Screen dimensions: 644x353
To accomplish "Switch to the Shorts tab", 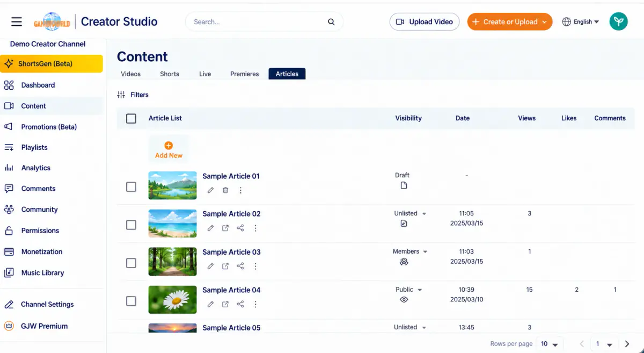I will 170,74.
